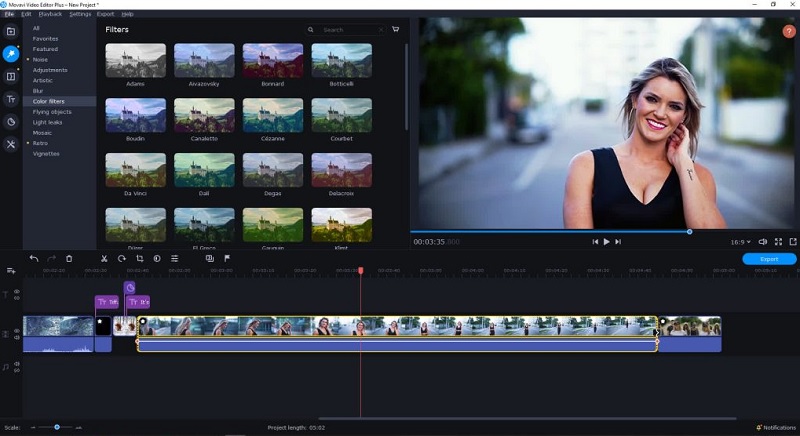The height and width of the screenshot is (436, 800).
Task: Open the Edit menu
Action: [27, 14]
